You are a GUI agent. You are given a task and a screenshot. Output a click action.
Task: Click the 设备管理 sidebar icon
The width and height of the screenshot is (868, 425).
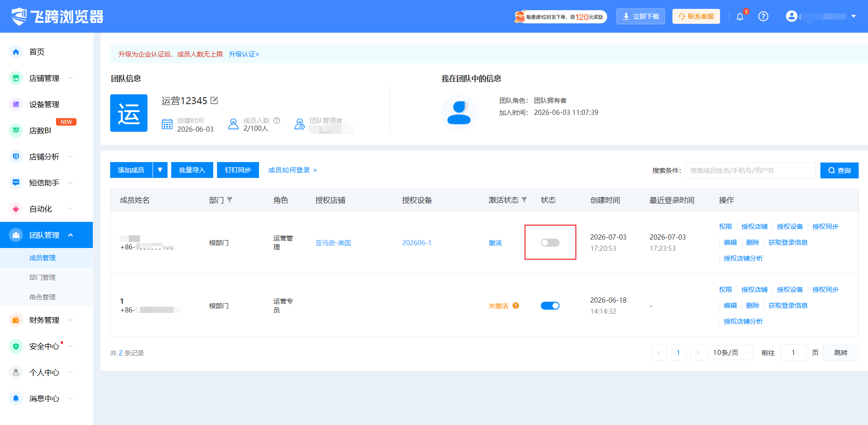16,104
